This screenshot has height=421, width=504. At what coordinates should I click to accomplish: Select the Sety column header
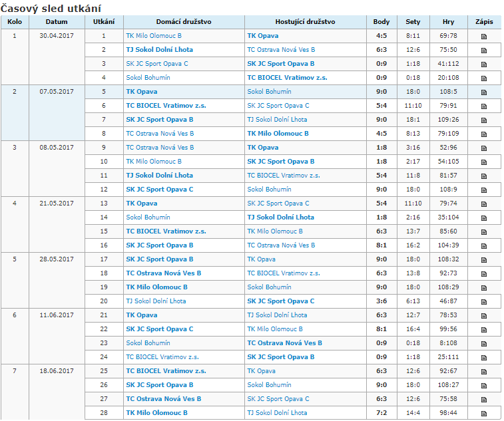(x=413, y=22)
